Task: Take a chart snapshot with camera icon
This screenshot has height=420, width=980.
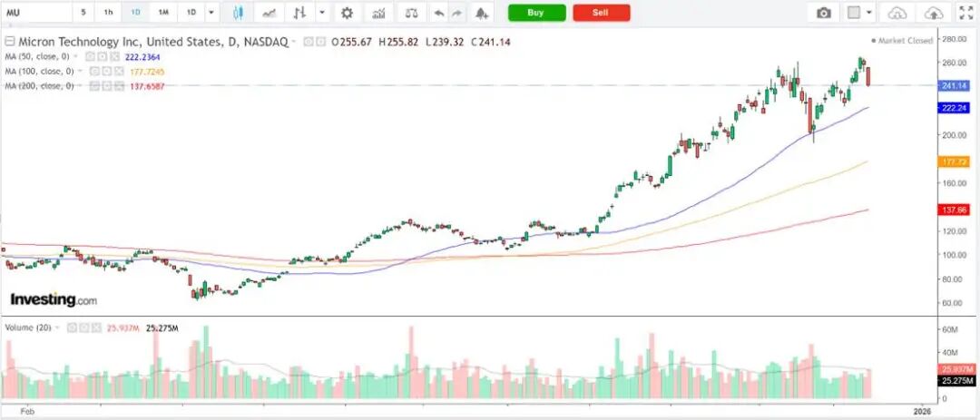Action: [x=824, y=13]
